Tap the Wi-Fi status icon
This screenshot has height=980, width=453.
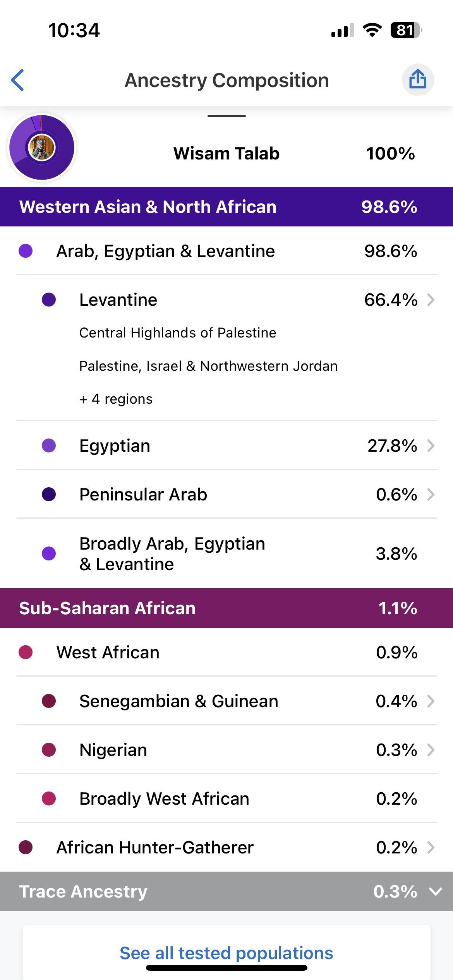[372, 30]
